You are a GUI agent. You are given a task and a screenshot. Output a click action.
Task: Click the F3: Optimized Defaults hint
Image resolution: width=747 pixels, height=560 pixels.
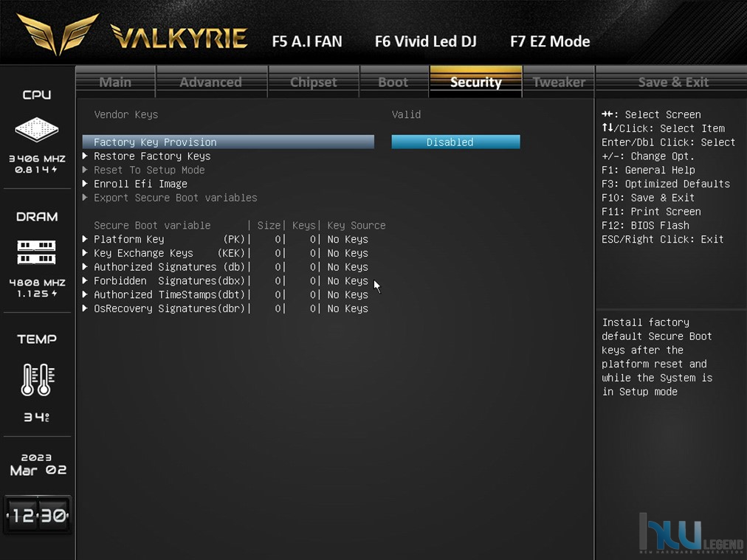(666, 184)
